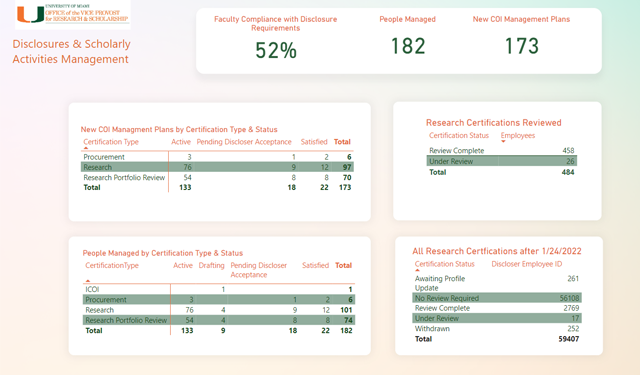This screenshot has width=640, height=375.
Task: Select Under Review row showing 26
Action: tap(502, 161)
